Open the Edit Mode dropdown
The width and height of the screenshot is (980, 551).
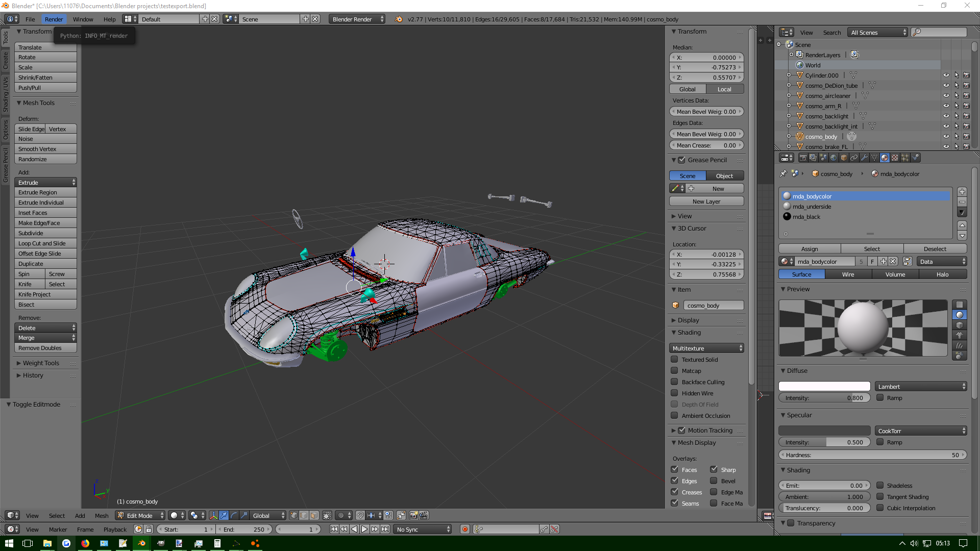click(140, 515)
